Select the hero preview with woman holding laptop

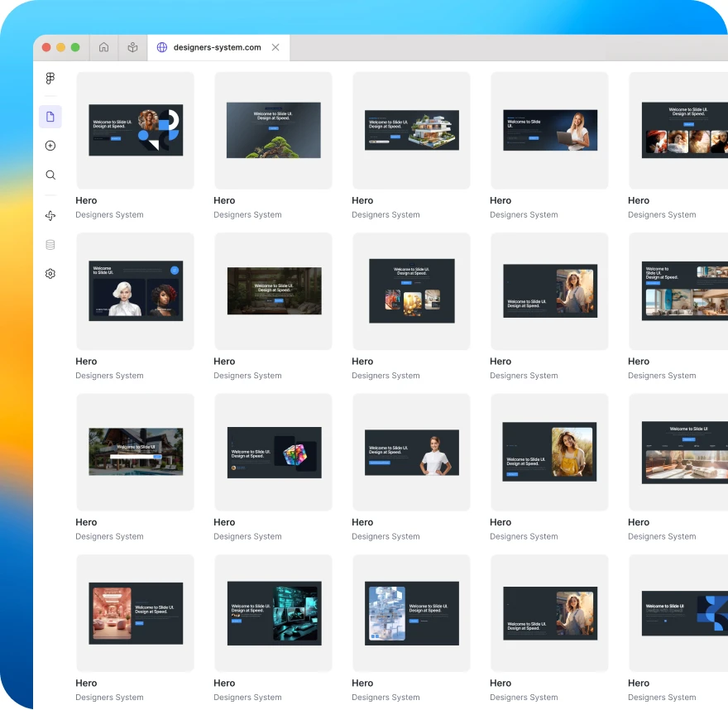click(x=548, y=130)
